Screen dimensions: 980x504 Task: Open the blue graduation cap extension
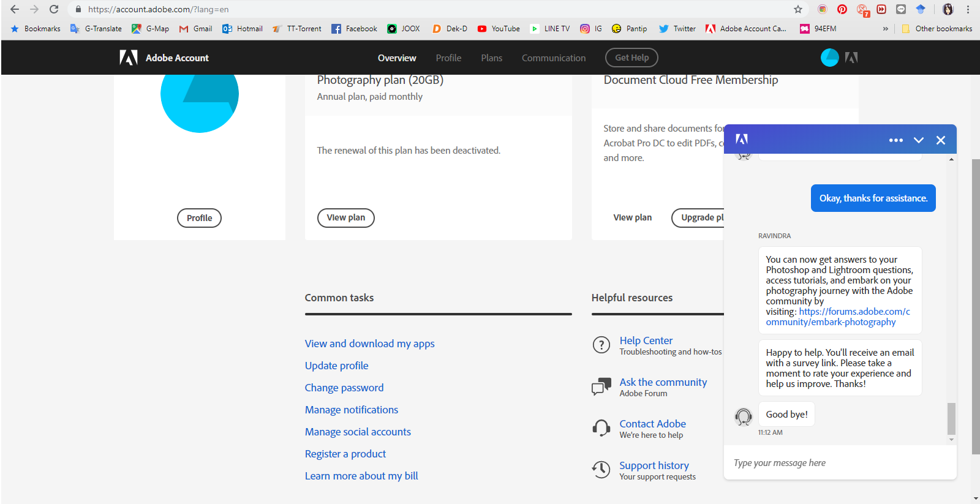pyautogui.click(x=921, y=9)
